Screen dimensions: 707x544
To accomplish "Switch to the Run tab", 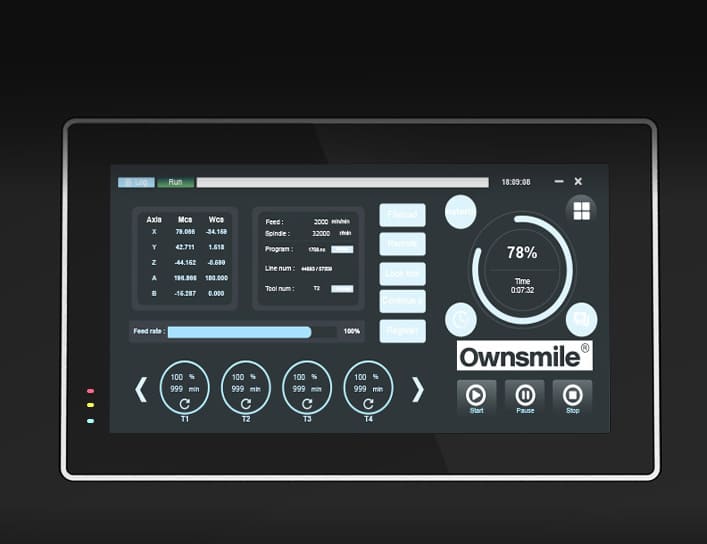I will point(175,182).
